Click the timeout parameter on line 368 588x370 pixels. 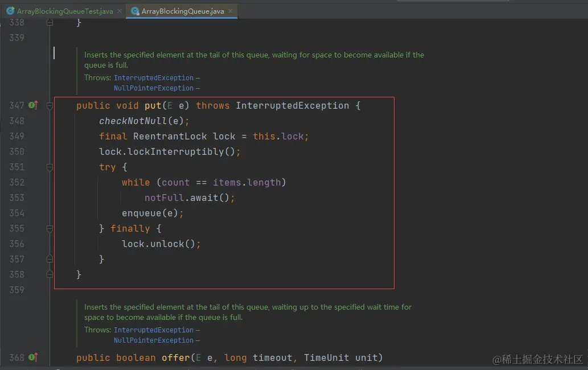(x=272, y=358)
